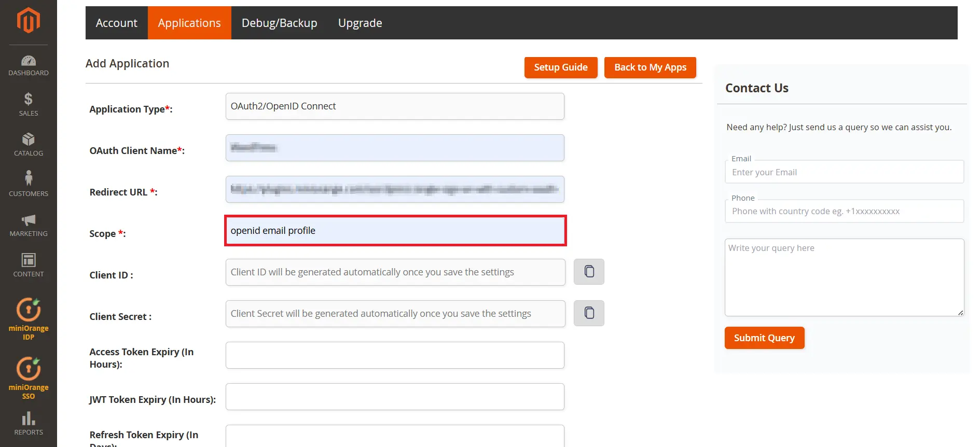Copy the Client ID value
Image resolution: width=980 pixels, height=447 pixels.
pos(589,272)
